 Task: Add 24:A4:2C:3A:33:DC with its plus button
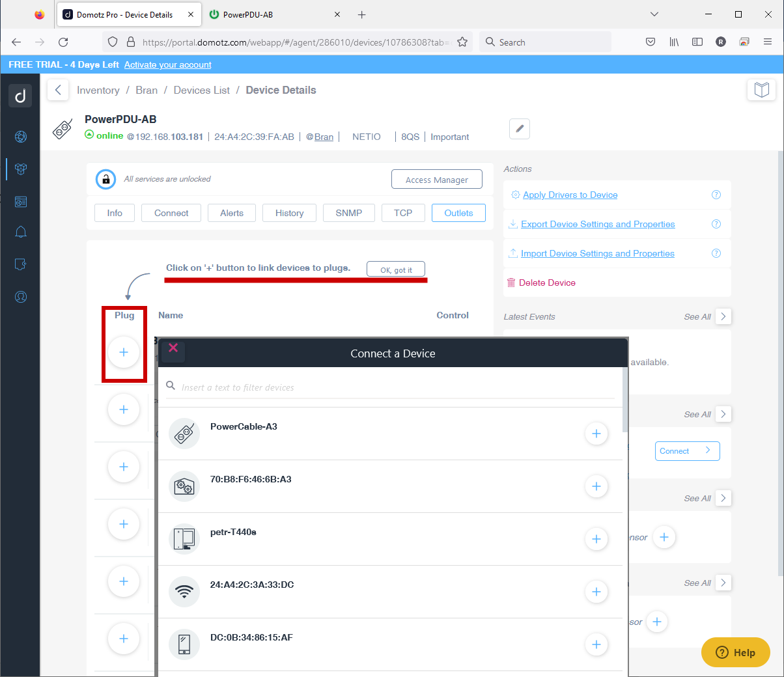(596, 592)
